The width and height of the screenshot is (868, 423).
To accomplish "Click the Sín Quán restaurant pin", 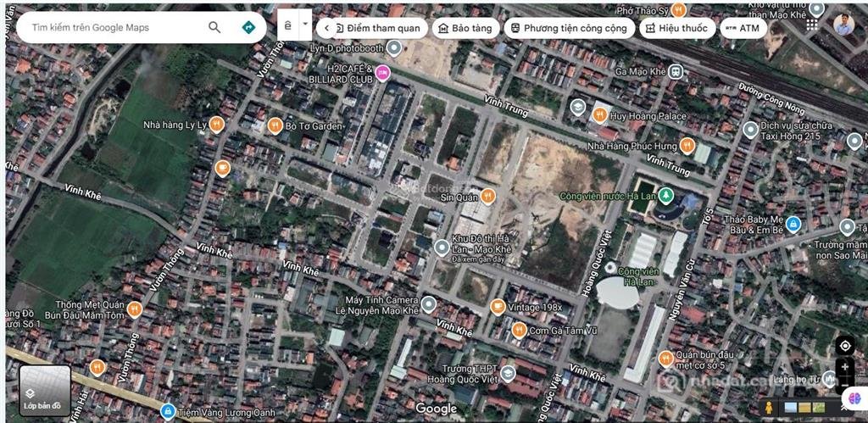I will click(487, 196).
